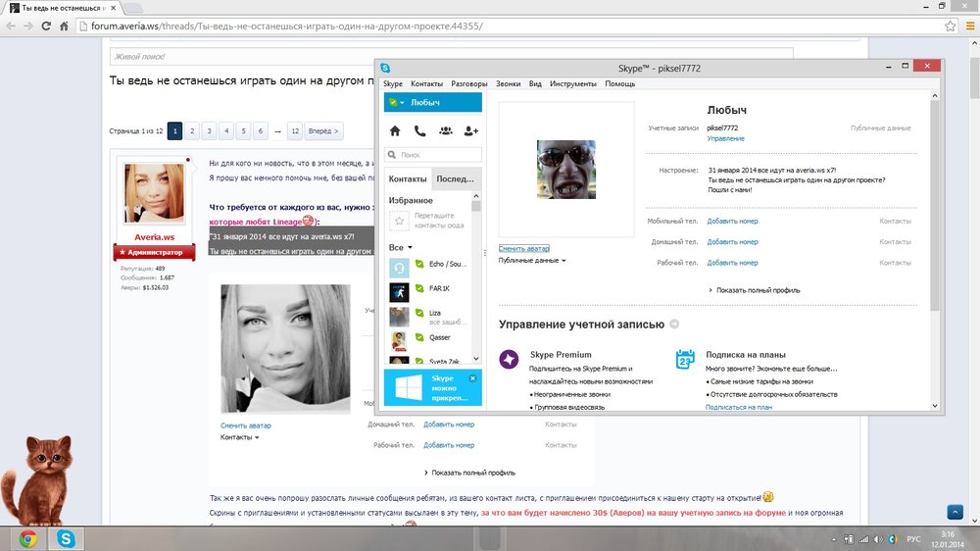Click the Skype contact search field
The image size is (980, 551).
pos(434,155)
